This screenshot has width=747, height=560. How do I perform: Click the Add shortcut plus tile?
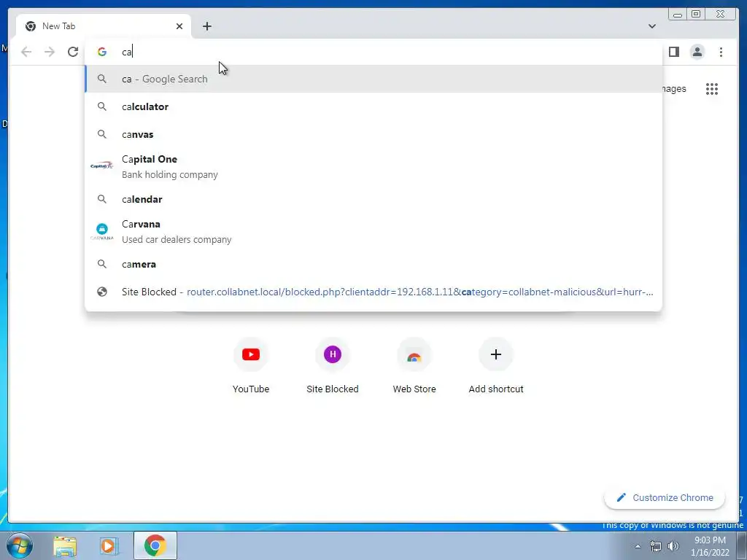pyautogui.click(x=496, y=366)
